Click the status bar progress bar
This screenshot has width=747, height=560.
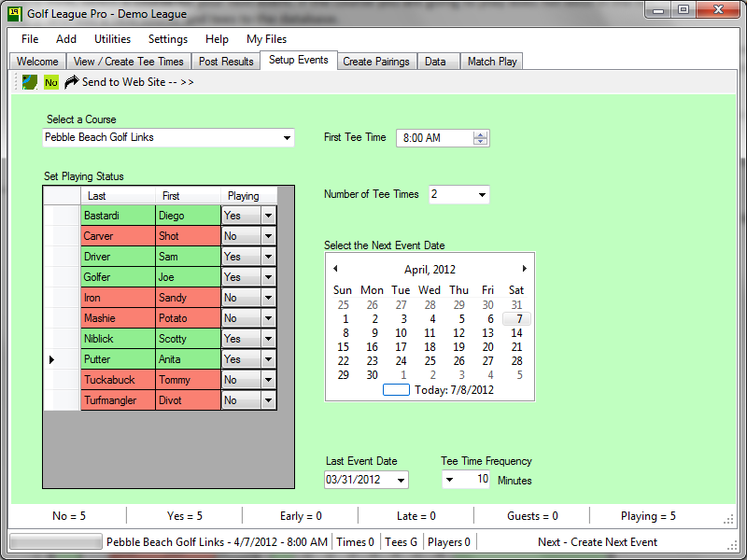coord(56,542)
